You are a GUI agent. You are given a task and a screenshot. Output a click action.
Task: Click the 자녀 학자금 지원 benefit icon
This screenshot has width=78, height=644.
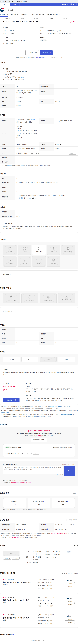68,250
